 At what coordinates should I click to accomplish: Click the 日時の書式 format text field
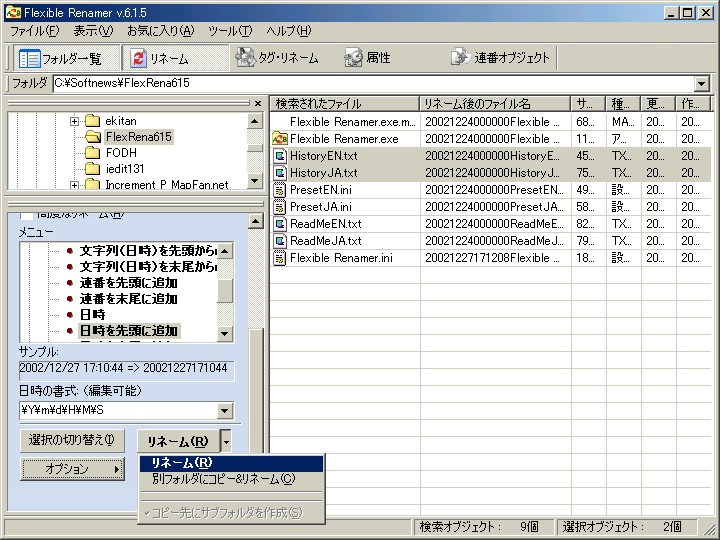[x=118, y=410]
